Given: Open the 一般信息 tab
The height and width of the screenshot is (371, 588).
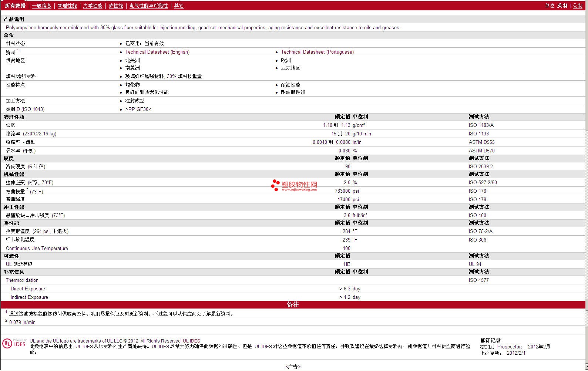Looking at the screenshot, I should pos(41,6).
